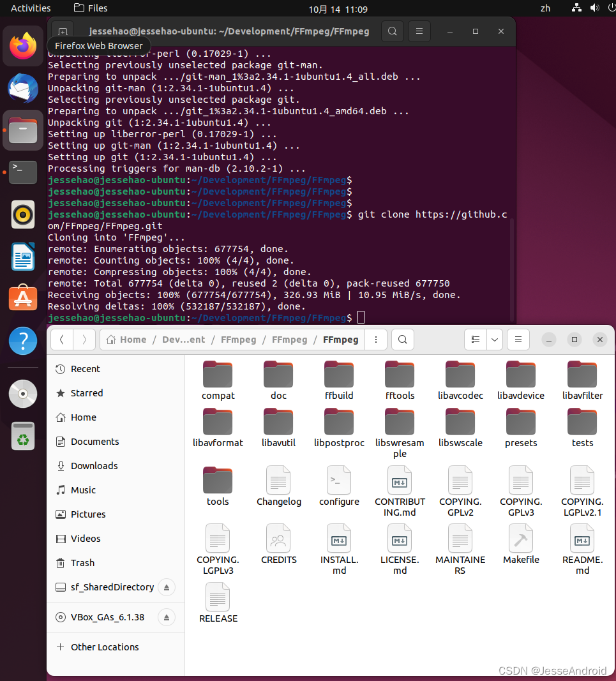This screenshot has width=616, height=681.
Task: Open the tools folder
Action: [218, 486]
